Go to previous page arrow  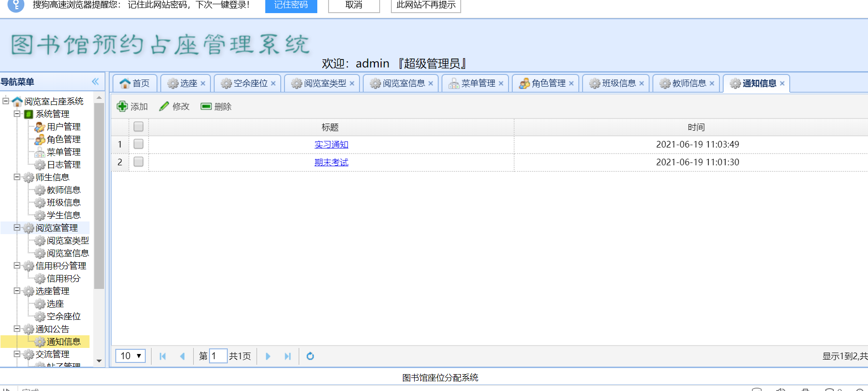tap(182, 356)
